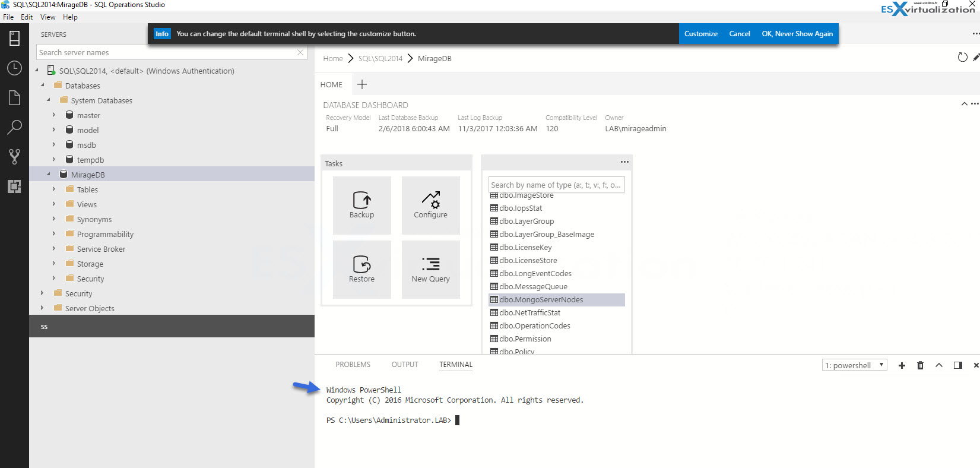980x468 pixels.
Task: Select the TERMINAL tab
Action: (456, 365)
